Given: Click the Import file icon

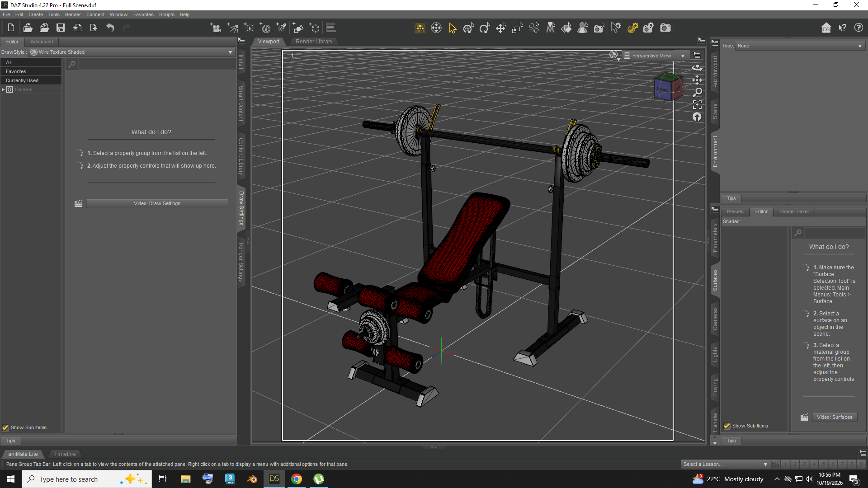Looking at the screenshot, I should (77, 28).
